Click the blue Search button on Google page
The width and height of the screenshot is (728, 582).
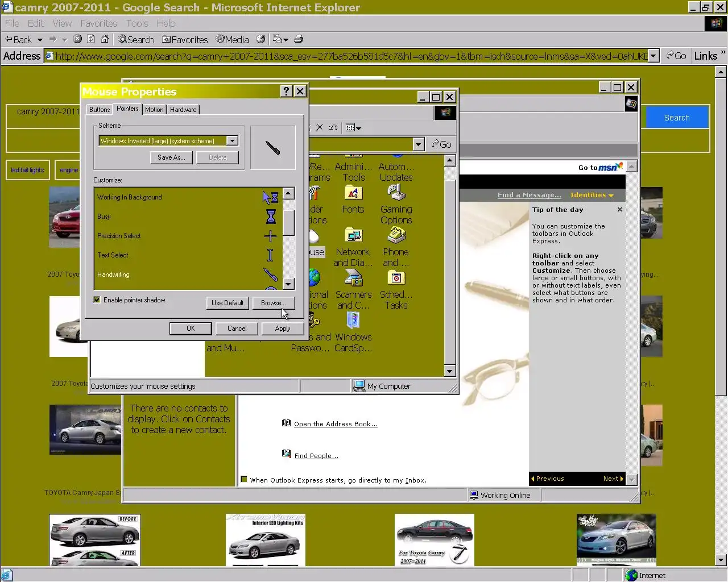click(x=677, y=118)
